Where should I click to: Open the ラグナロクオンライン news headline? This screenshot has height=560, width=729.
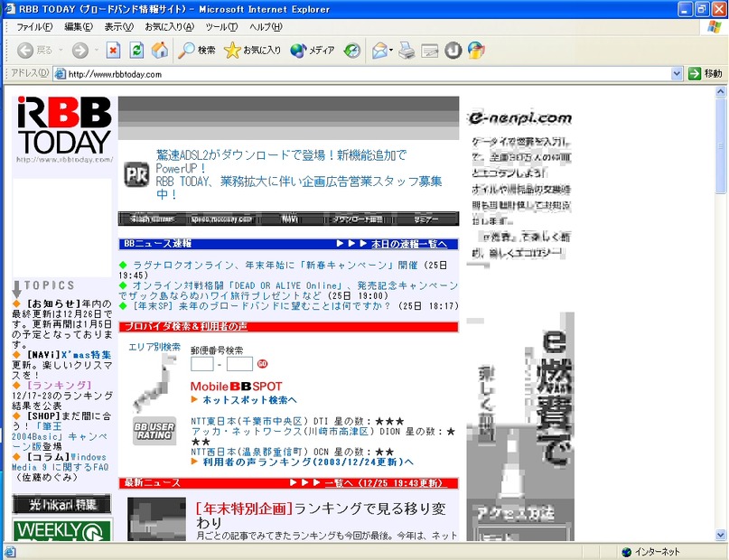click(276, 265)
